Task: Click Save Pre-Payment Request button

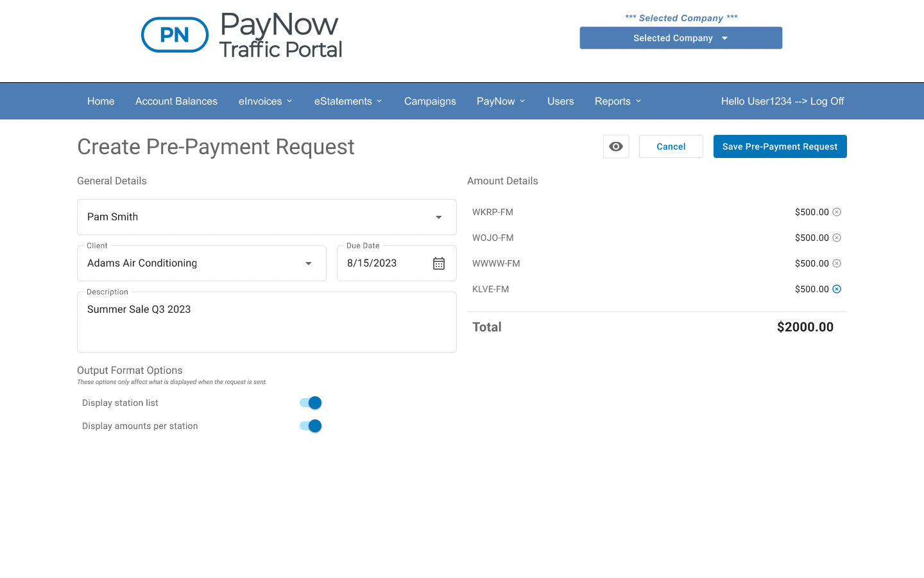Action: [780, 146]
